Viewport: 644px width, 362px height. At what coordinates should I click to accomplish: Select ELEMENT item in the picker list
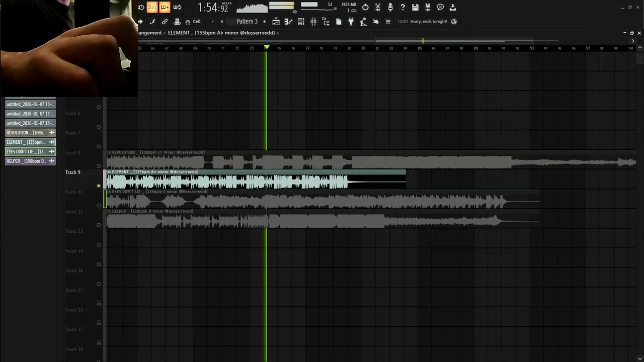click(x=30, y=142)
